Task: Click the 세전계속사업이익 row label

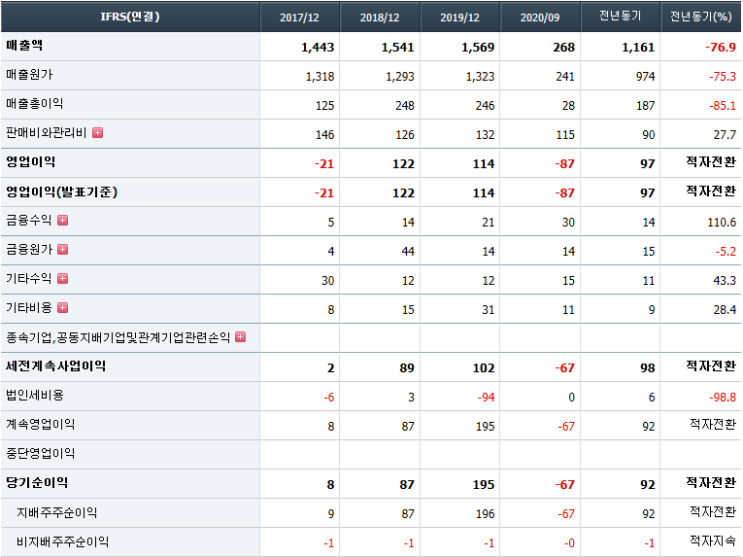Action: click(56, 366)
